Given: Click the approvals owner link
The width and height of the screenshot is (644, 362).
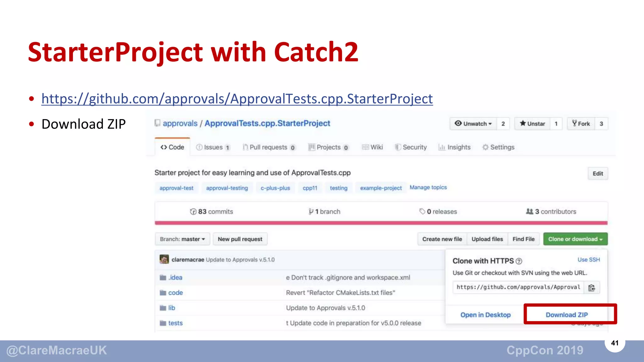Looking at the screenshot, I should point(180,123).
